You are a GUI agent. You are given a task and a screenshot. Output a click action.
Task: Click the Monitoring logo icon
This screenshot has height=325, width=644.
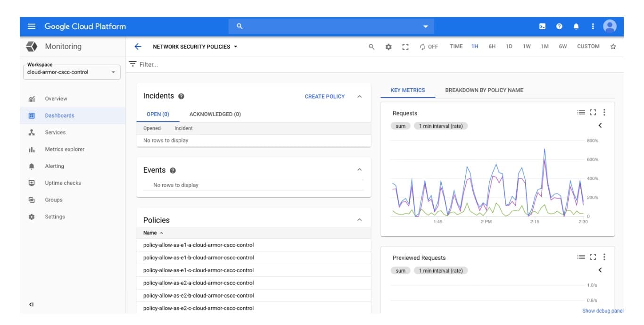32,46
